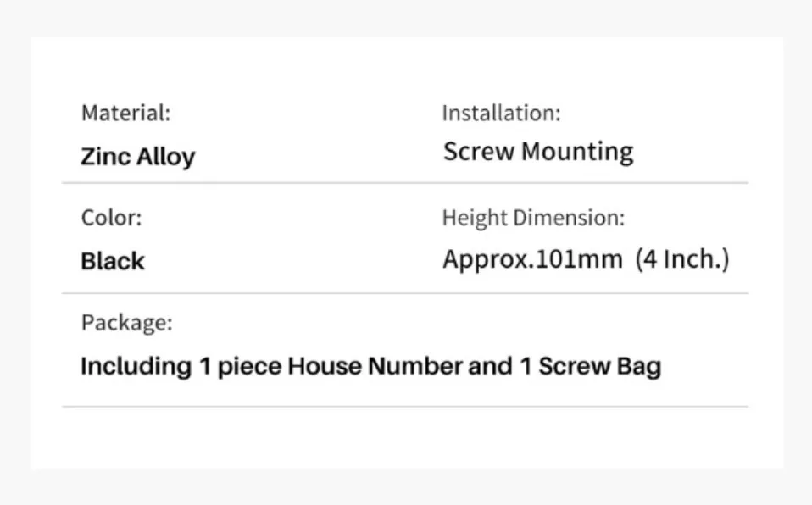Screen dimensions: 812x505
Task: Click the word "Mounting" under Installation
Action: [x=577, y=152]
